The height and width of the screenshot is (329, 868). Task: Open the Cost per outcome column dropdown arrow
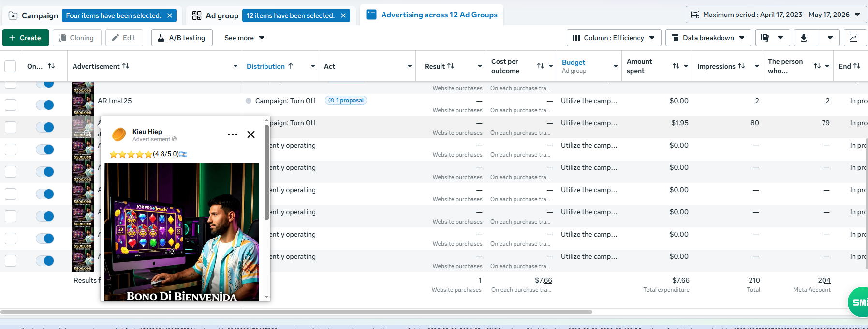tap(551, 66)
